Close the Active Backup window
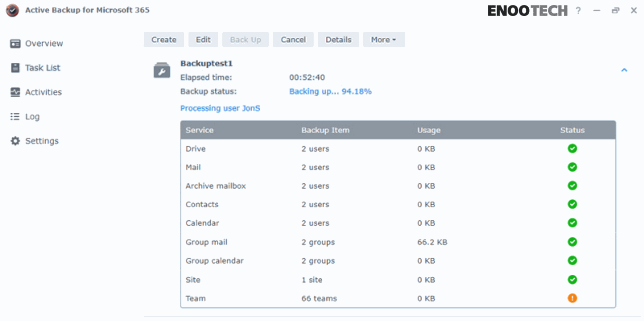This screenshot has height=321, width=644. (x=634, y=10)
